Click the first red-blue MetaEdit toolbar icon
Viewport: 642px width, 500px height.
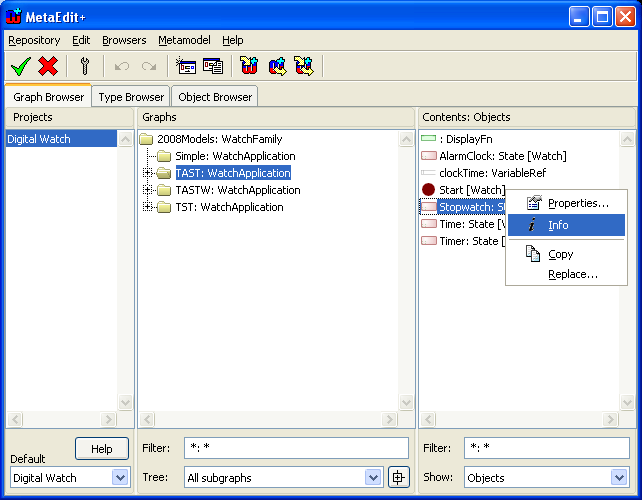coord(249,66)
